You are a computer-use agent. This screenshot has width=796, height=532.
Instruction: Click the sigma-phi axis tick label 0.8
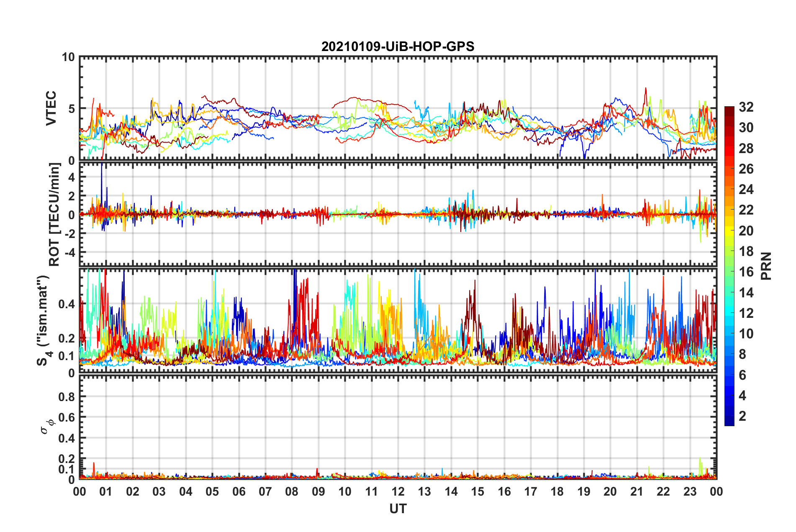pos(67,396)
